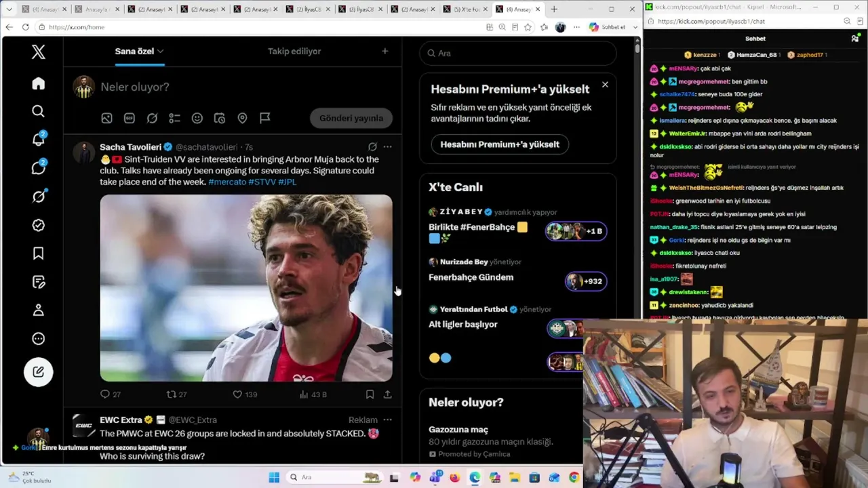Open the verified badge icon in X sidebar
Image resolution: width=868 pixels, height=488 pixels.
(39, 225)
